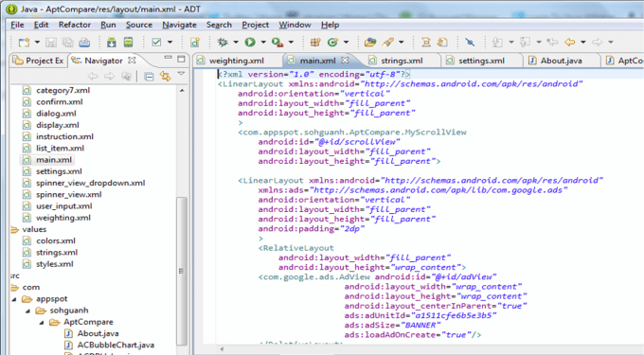The image size is (644, 355).
Task: Switch to the Project Explorer tab
Action: pyautogui.click(x=39, y=61)
